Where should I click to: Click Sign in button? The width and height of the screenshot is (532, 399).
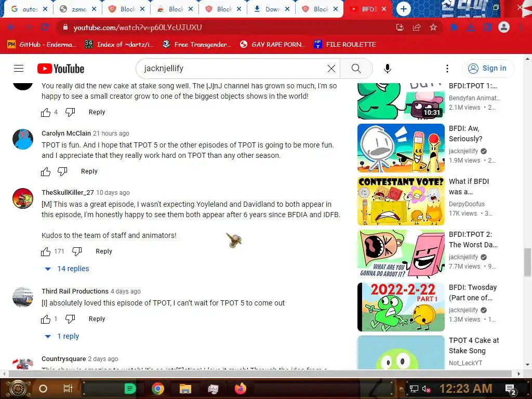click(x=488, y=68)
